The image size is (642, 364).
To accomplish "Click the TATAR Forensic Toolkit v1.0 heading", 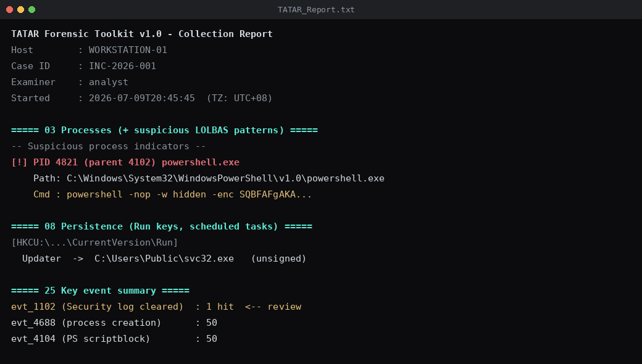I will [142, 34].
